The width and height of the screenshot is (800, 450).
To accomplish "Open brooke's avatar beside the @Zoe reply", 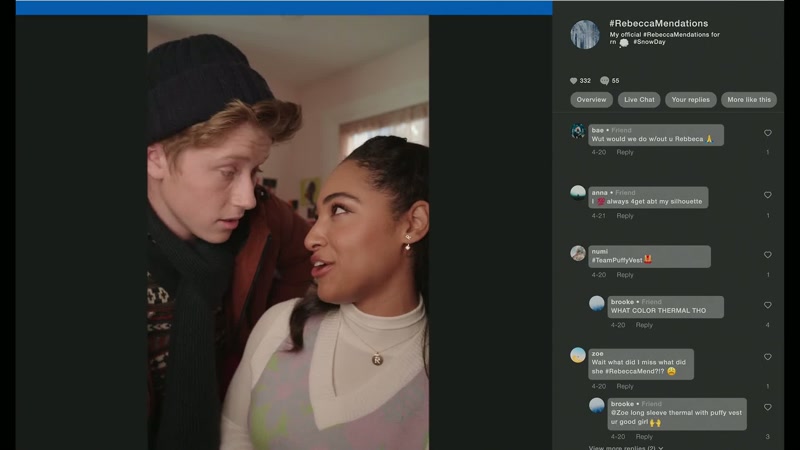I will tap(597, 406).
